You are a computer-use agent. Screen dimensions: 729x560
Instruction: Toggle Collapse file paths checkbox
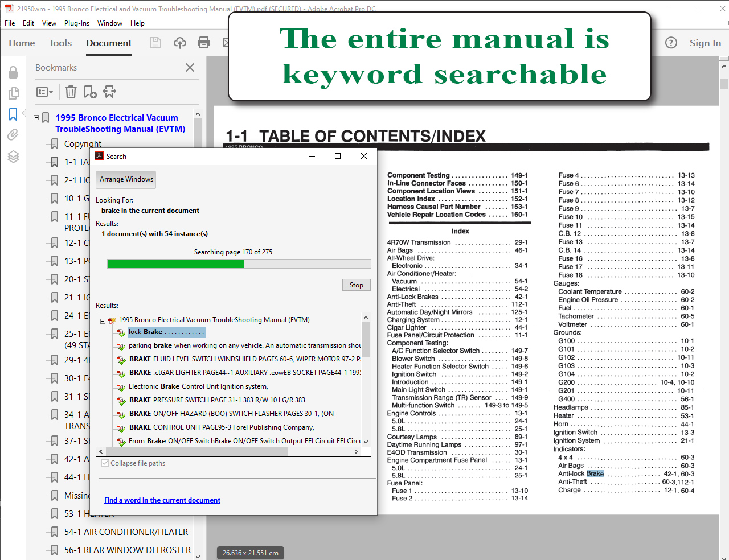coord(105,463)
